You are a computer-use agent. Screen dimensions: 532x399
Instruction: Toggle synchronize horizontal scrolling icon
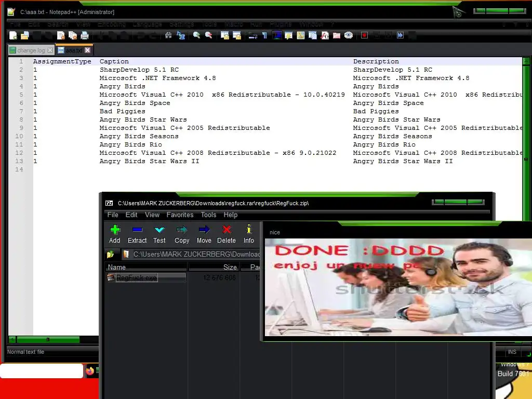pos(237,35)
